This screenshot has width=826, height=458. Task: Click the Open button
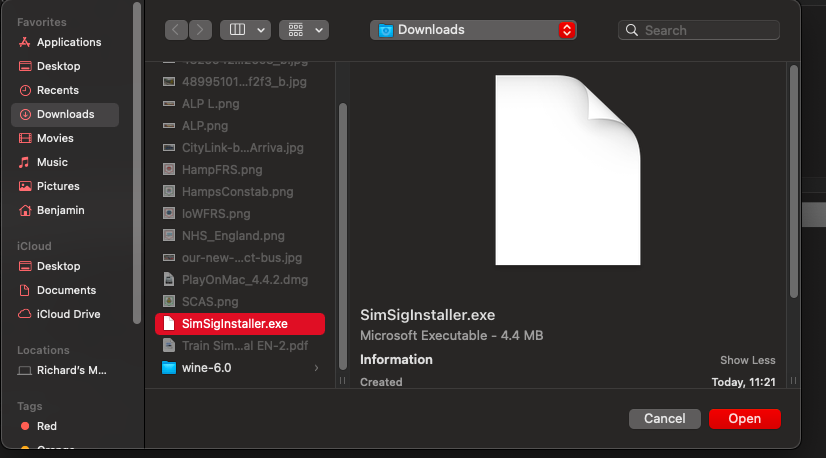coord(745,419)
